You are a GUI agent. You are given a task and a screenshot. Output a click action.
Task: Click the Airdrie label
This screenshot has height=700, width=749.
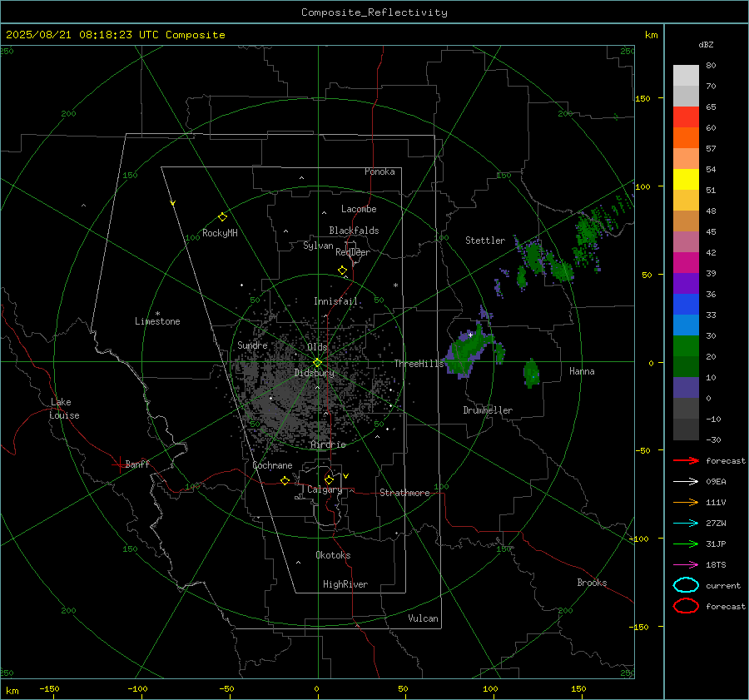click(328, 444)
